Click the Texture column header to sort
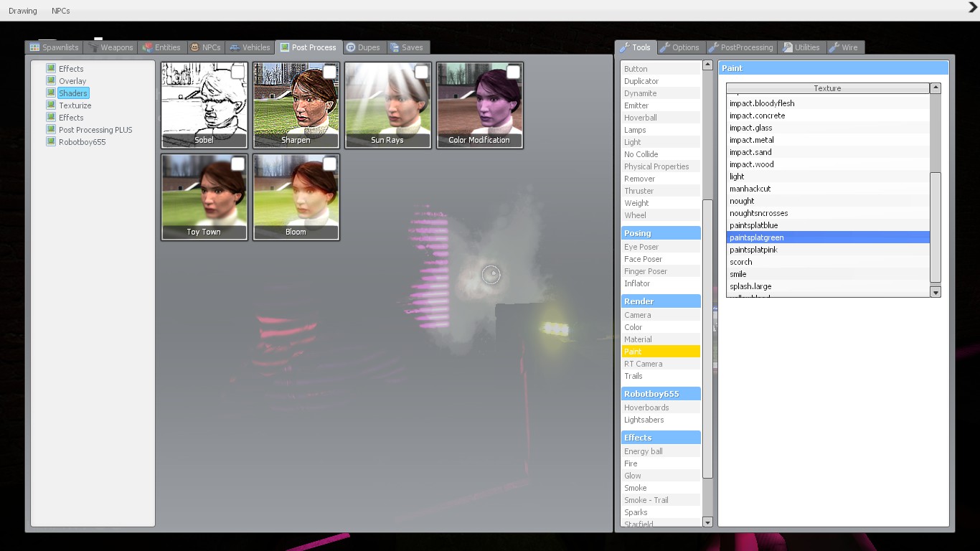The width and height of the screenshot is (980, 551). 828,88
